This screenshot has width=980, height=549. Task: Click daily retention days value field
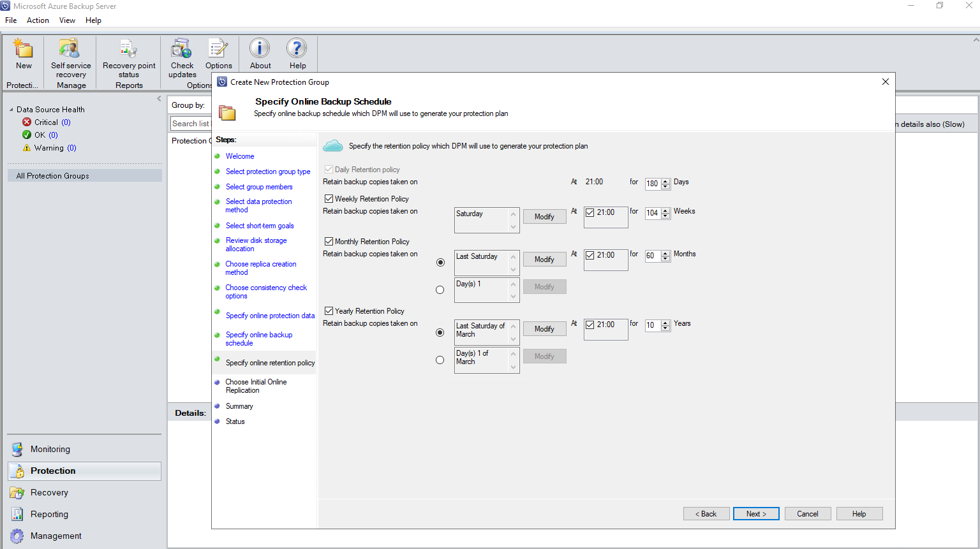click(653, 184)
